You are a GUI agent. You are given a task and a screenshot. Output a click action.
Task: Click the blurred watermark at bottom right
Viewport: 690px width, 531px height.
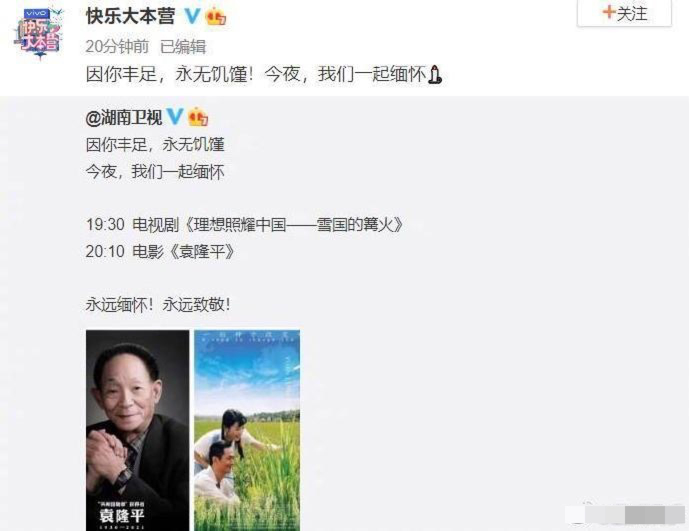pos(625,514)
